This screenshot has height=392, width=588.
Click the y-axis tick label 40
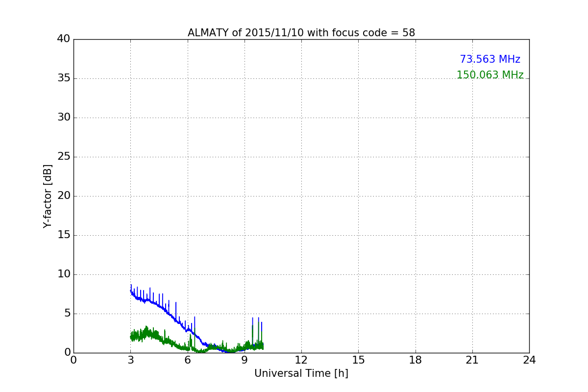[x=64, y=39]
